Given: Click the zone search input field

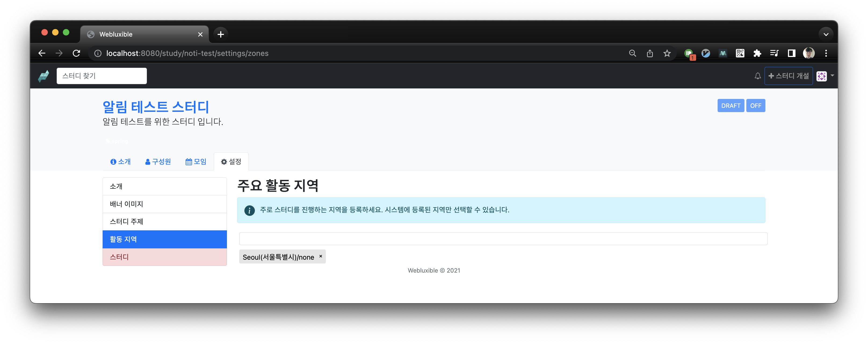Looking at the screenshot, I should [x=503, y=239].
